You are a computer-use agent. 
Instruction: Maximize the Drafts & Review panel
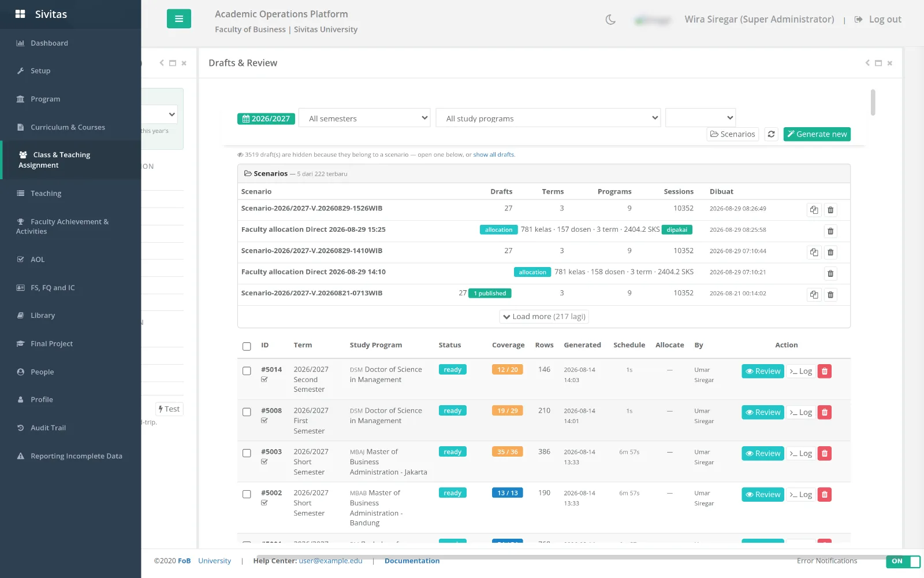tap(878, 63)
